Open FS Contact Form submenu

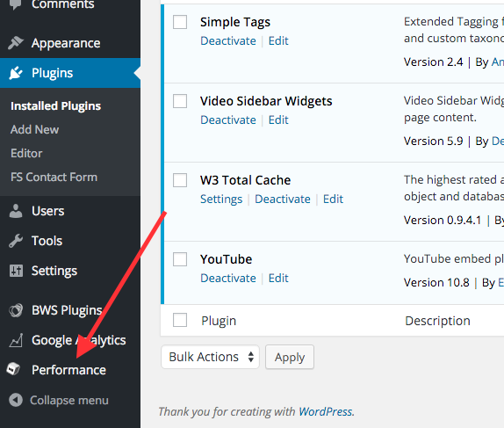54,177
